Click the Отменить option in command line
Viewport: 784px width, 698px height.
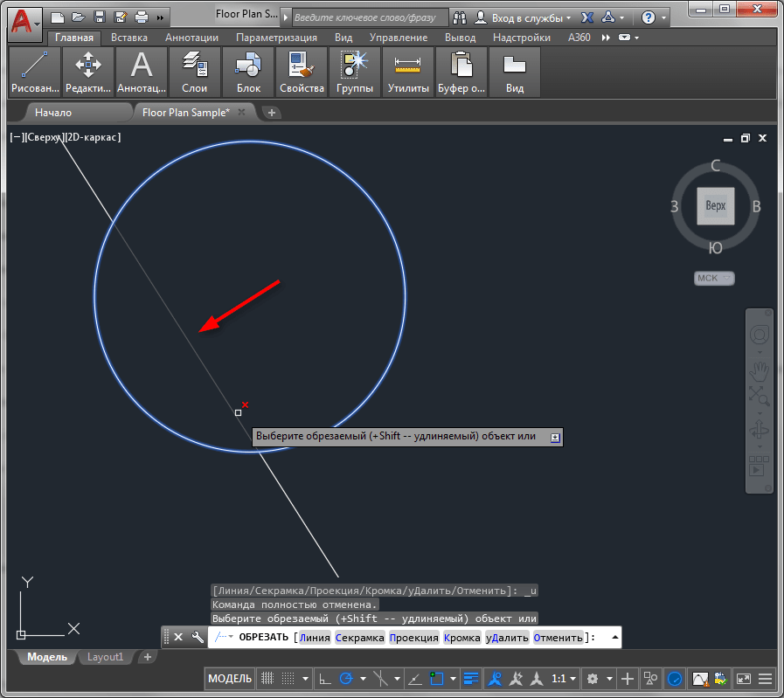pyautogui.click(x=558, y=638)
